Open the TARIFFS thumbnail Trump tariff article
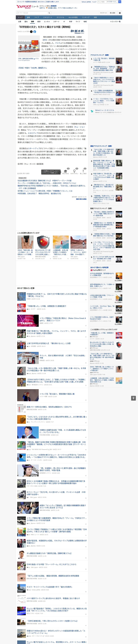 tap(28, 320)
